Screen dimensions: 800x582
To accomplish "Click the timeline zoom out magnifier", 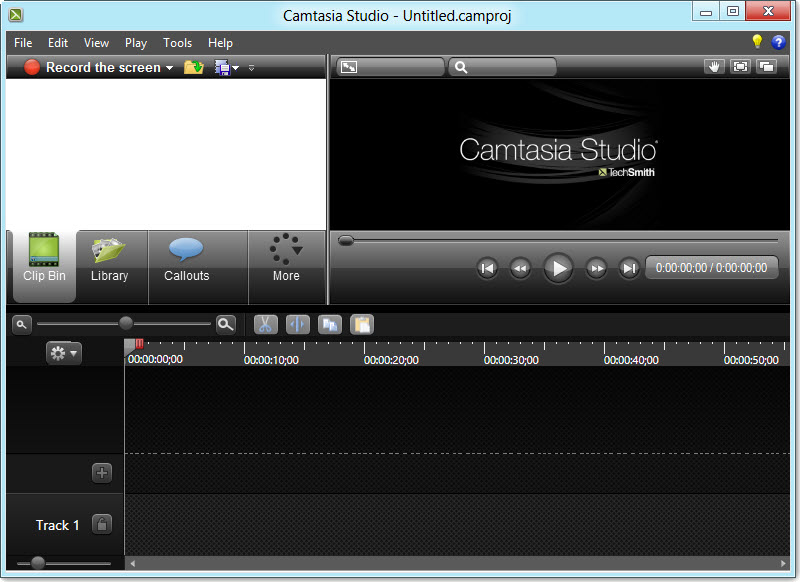I will point(21,324).
